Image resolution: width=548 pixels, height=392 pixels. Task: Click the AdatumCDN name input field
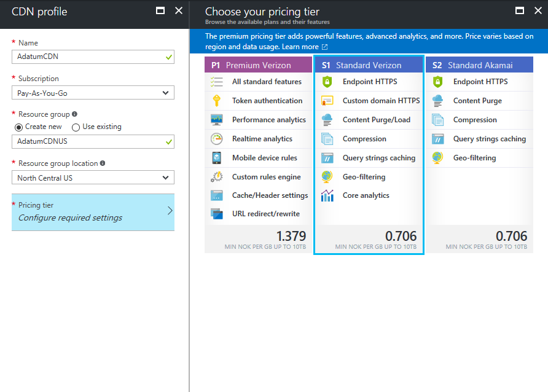click(x=93, y=57)
